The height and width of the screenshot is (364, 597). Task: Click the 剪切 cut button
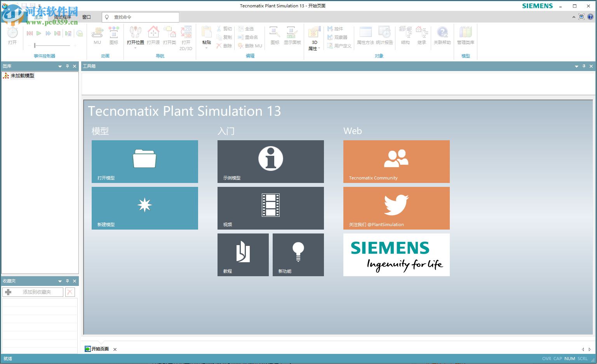point(224,29)
